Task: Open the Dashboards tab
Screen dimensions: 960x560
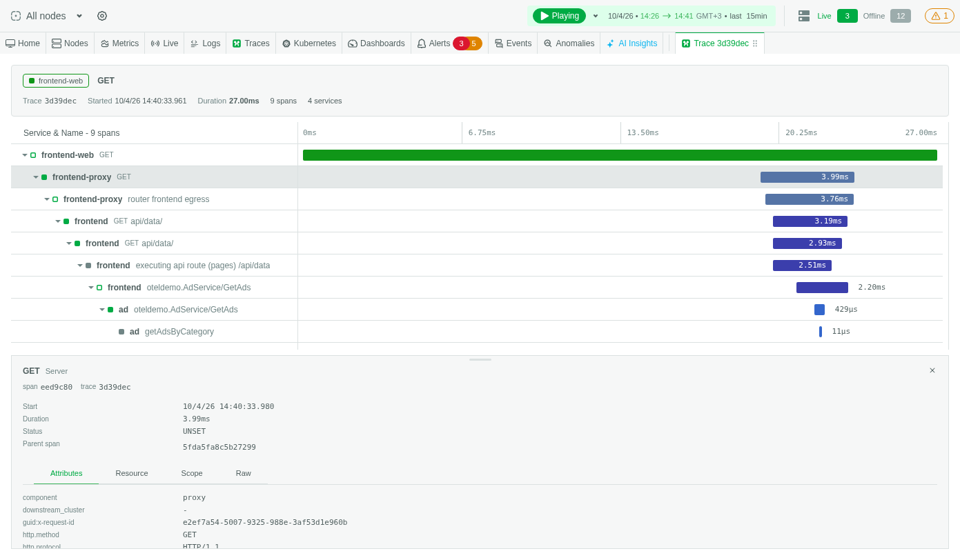Action: pyautogui.click(x=376, y=43)
